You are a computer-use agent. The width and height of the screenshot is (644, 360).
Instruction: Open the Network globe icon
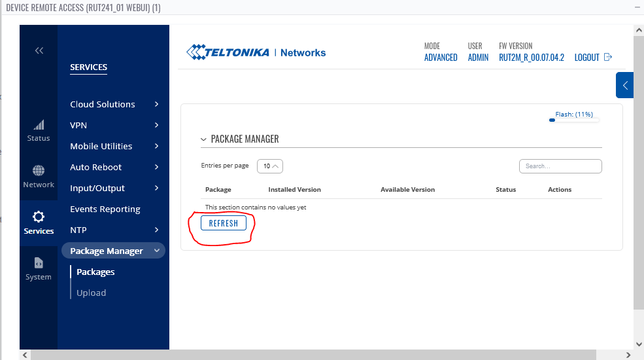(39, 171)
